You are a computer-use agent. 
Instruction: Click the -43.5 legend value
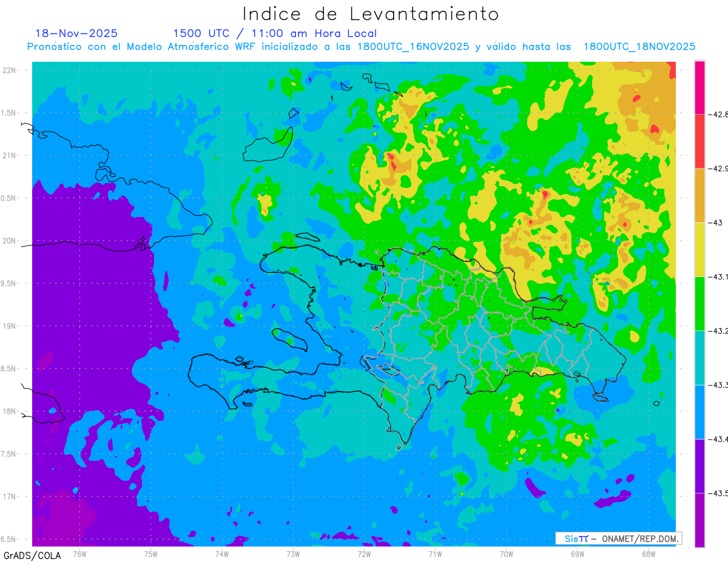pos(719,493)
